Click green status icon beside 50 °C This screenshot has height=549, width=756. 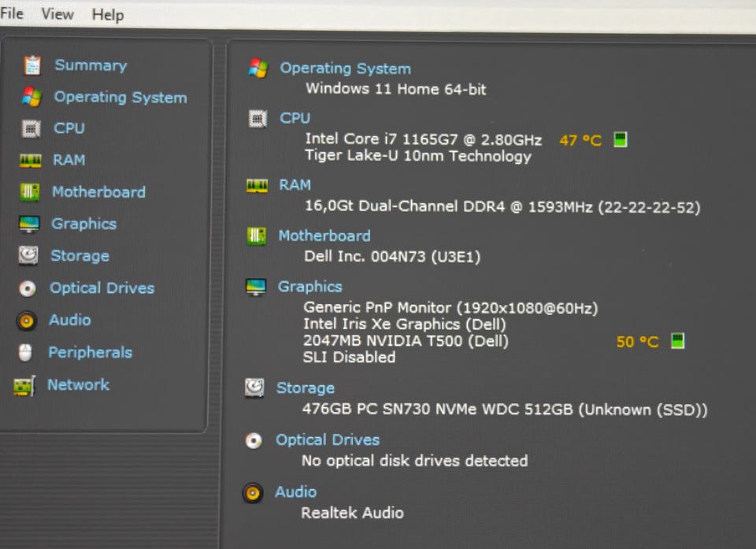tap(678, 341)
